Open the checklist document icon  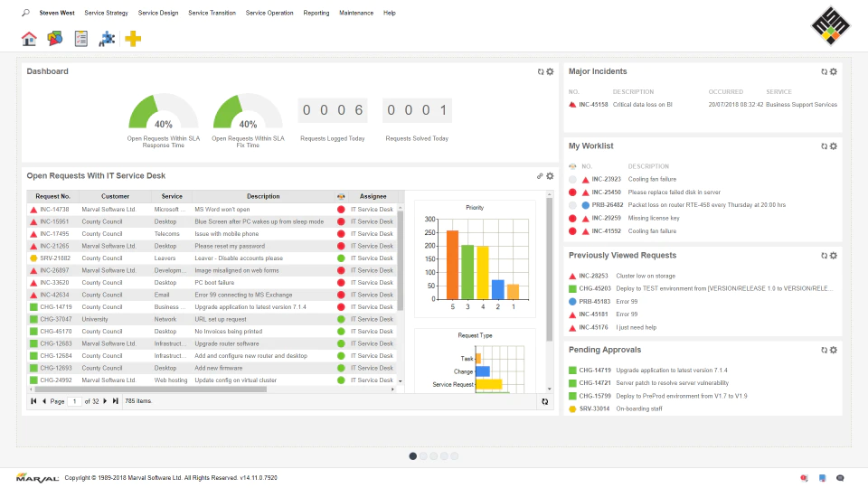pos(80,39)
